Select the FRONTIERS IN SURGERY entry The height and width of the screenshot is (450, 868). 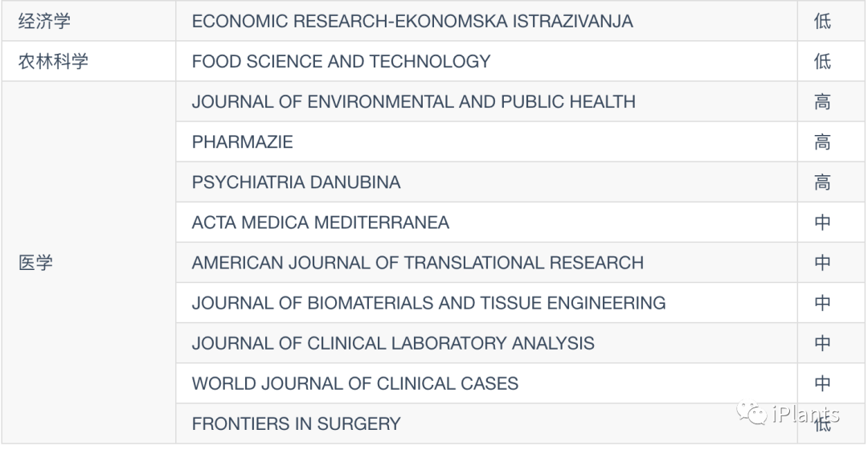click(296, 423)
